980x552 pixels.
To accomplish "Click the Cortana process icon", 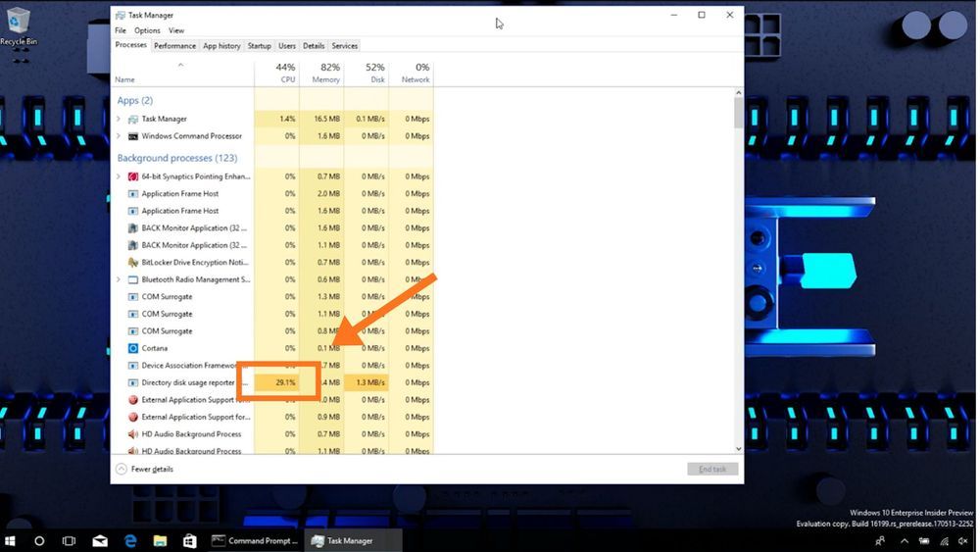I will 133,348.
